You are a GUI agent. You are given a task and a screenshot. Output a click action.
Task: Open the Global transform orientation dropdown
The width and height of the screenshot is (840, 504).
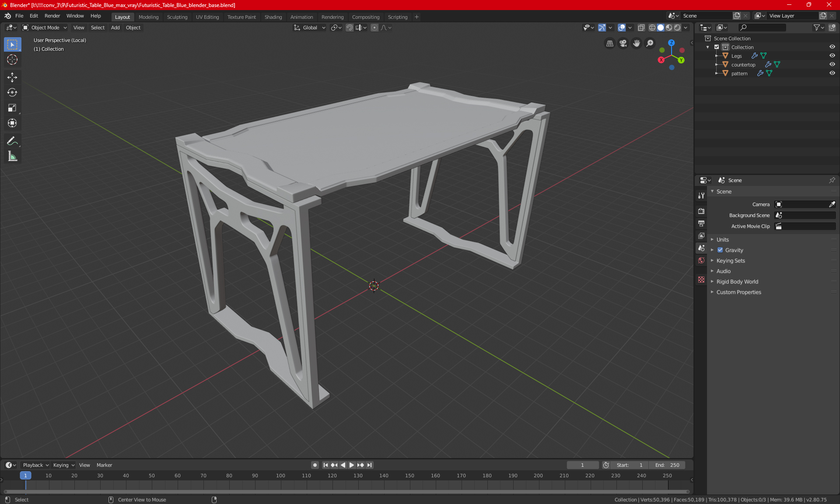(309, 28)
